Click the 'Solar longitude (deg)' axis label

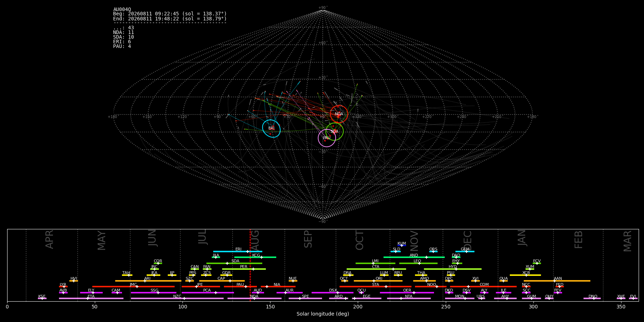[323, 314]
